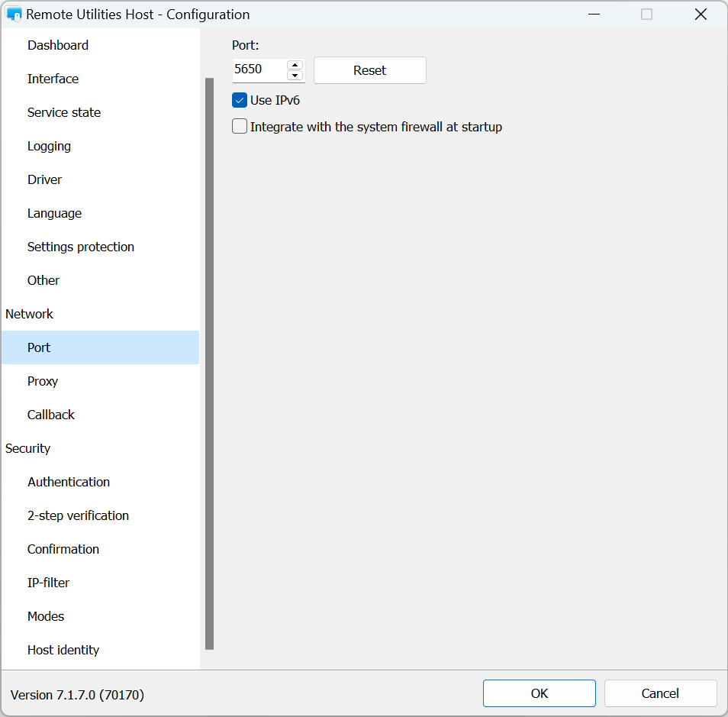Open the Other settings page
728x717 pixels.
point(100,280)
